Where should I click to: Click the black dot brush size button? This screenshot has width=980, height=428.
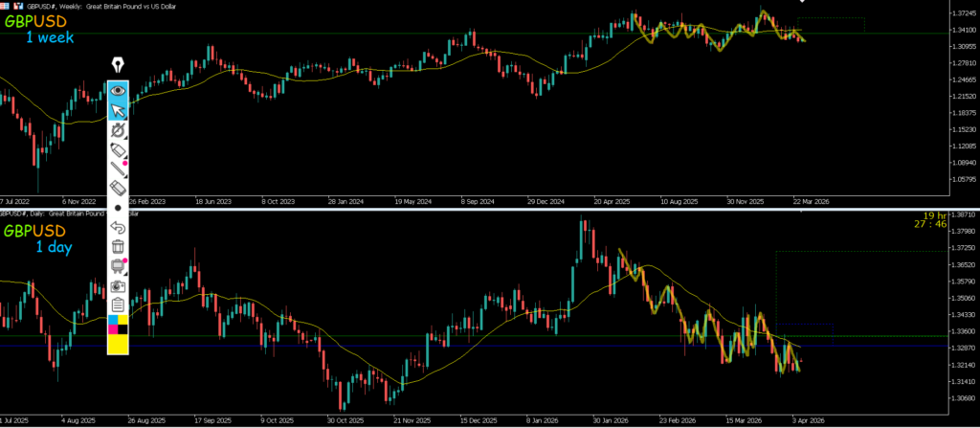(x=119, y=208)
